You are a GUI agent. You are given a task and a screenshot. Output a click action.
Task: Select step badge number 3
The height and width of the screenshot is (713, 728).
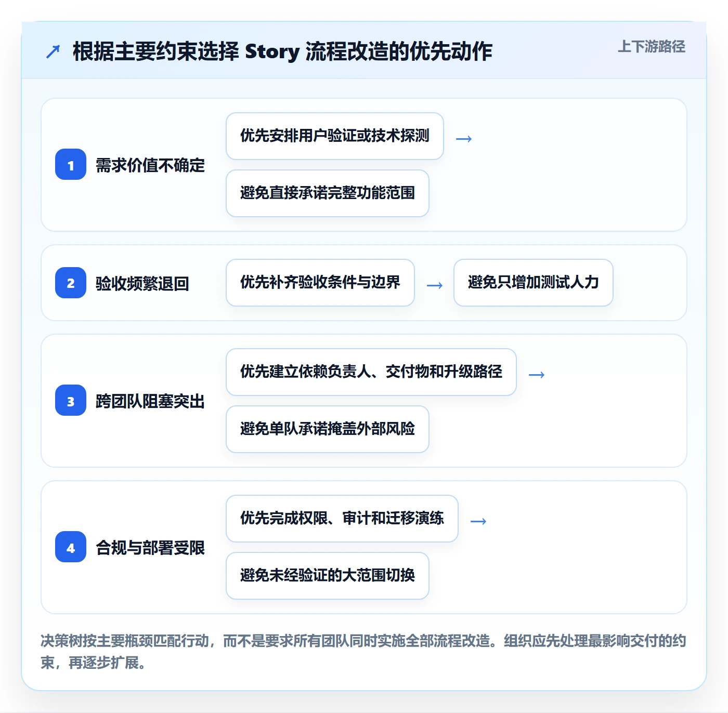click(x=71, y=401)
